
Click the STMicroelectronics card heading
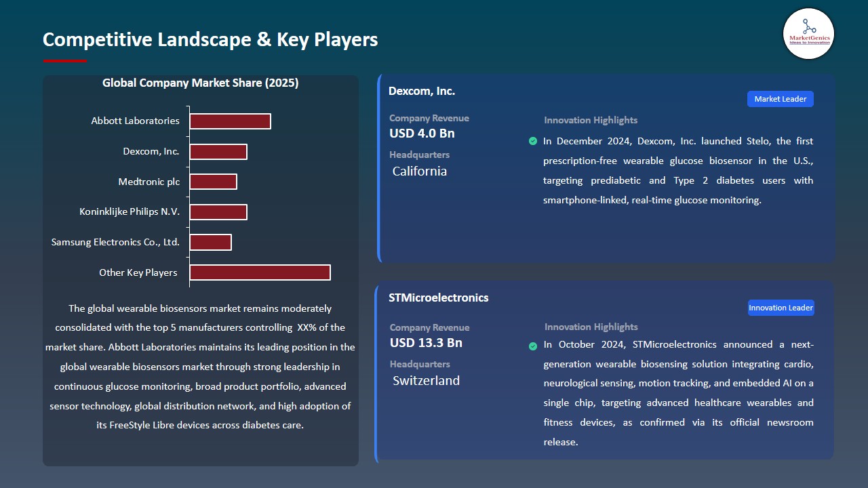pos(438,298)
